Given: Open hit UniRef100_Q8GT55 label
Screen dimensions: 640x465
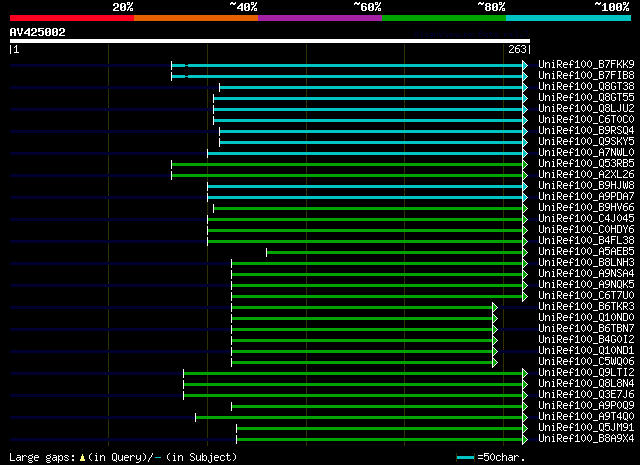Looking at the screenshot, I should pyautogui.click(x=586, y=98).
